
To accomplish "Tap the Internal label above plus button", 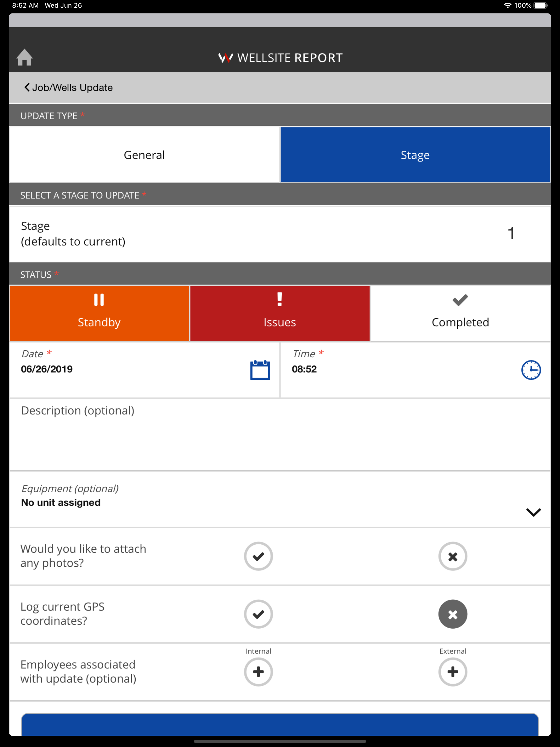I will [x=258, y=651].
